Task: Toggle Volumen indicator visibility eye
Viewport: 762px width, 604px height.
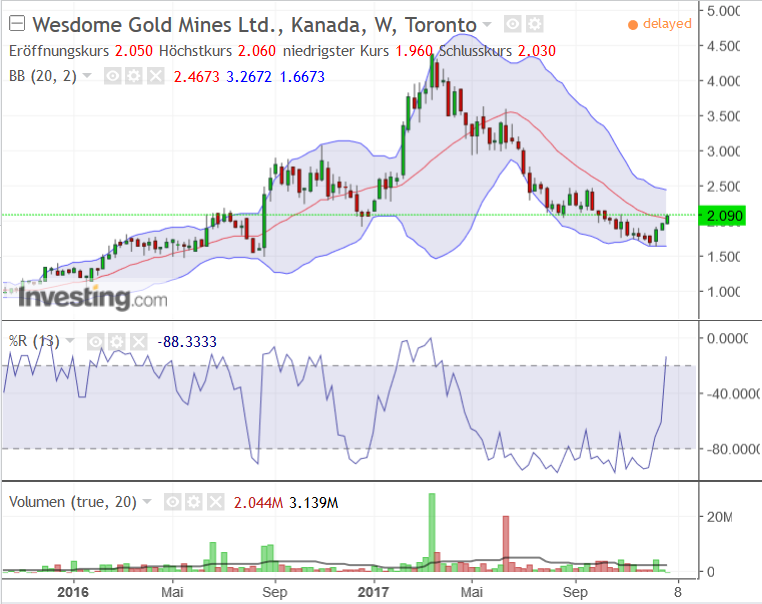Action: [x=173, y=502]
